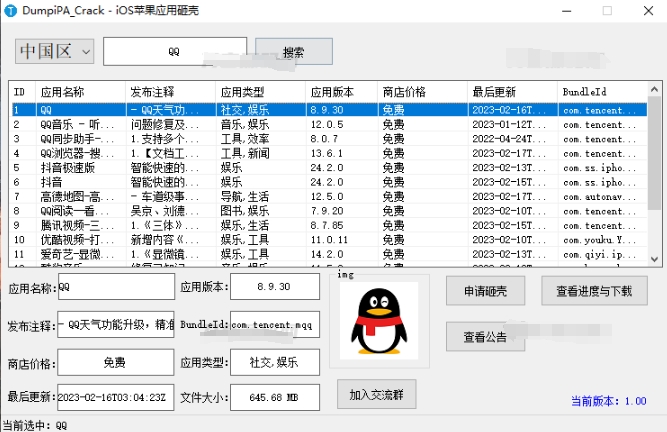
Task: Open the 中国区 region dropdown
Action: 54,51
